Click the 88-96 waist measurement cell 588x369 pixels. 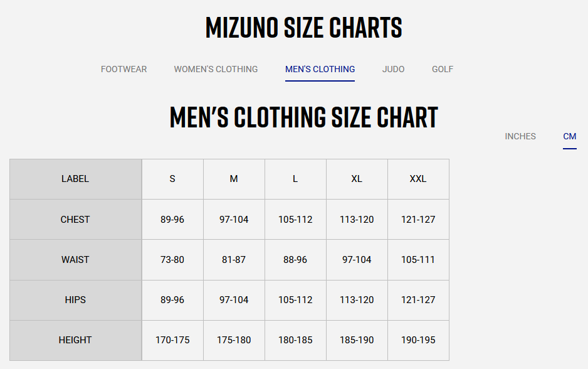(295, 260)
